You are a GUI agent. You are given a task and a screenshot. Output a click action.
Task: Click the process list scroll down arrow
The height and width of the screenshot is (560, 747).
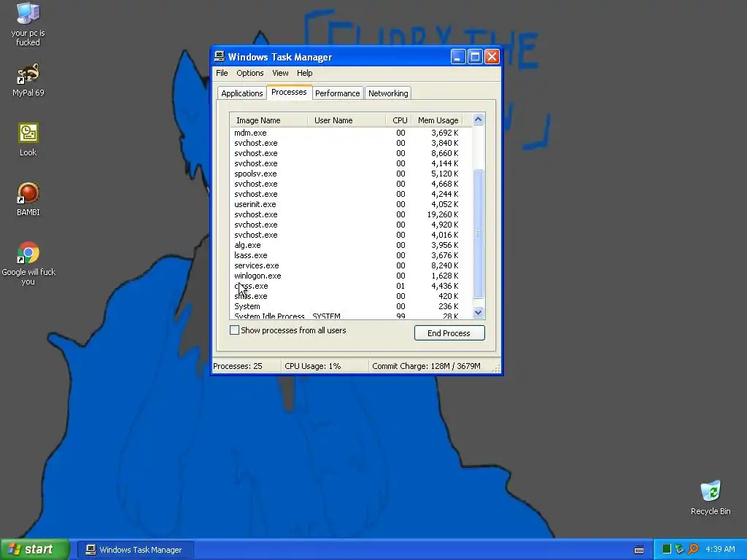(x=479, y=312)
